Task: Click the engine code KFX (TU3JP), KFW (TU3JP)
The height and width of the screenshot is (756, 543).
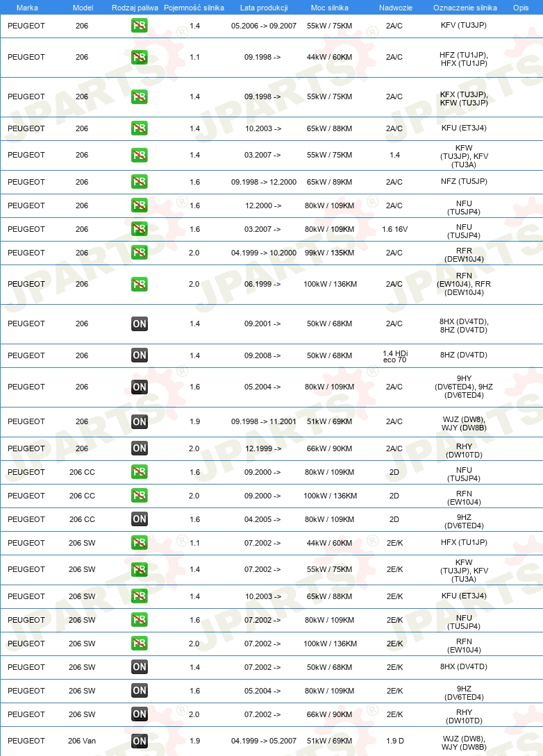Action: [464, 99]
